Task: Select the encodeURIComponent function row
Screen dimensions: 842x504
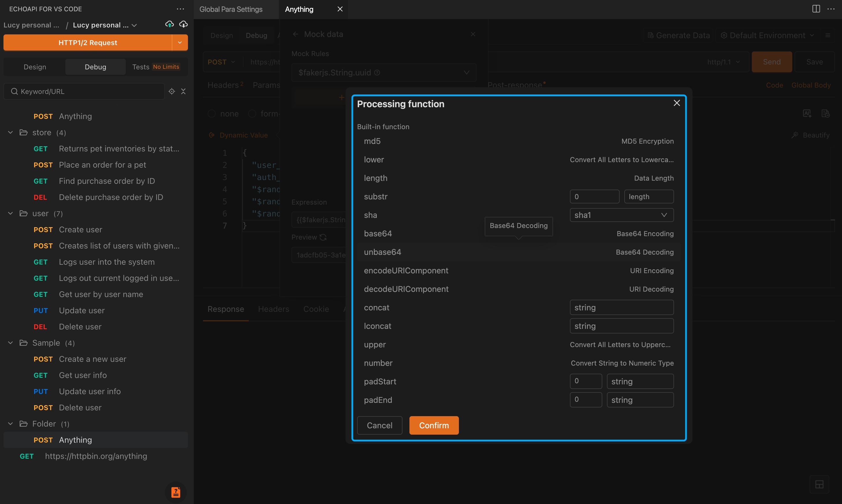Action: 518,271
